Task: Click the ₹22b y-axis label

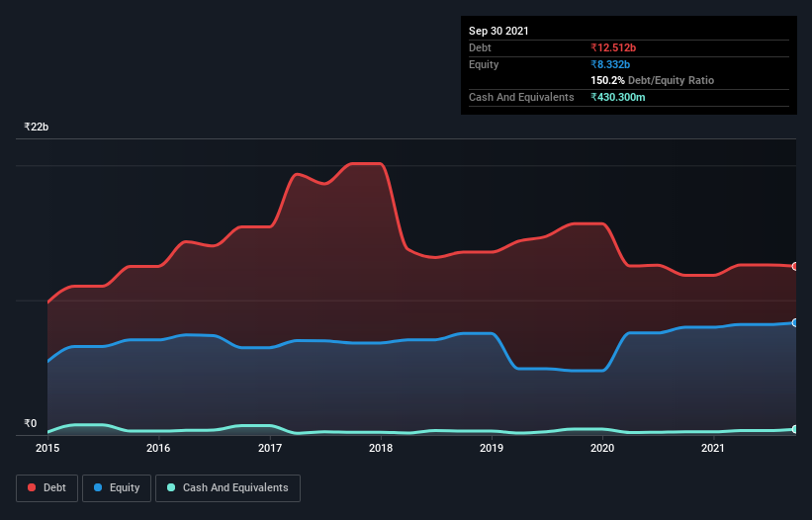Action: 37,127
